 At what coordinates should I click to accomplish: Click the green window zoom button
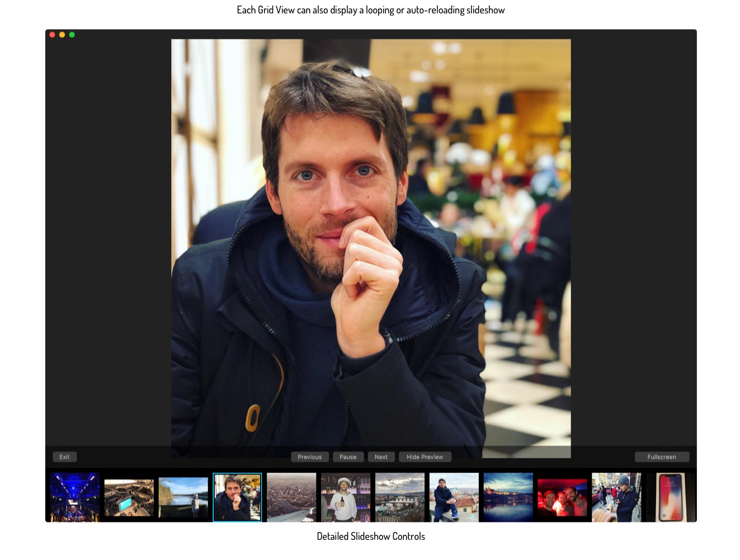tap(72, 35)
